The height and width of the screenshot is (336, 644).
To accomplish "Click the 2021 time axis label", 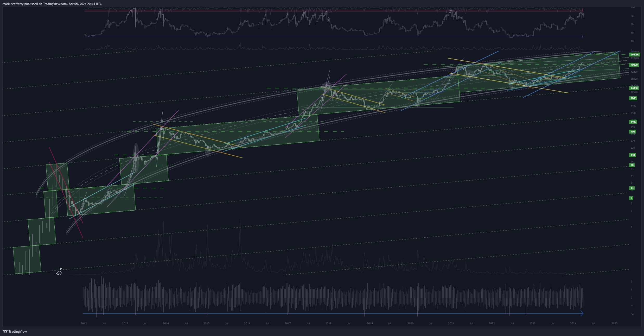I will click(451, 324).
